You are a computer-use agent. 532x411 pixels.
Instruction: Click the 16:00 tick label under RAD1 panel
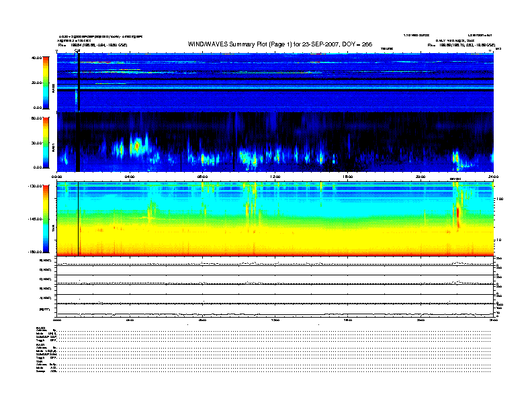(x=348, y=177)
